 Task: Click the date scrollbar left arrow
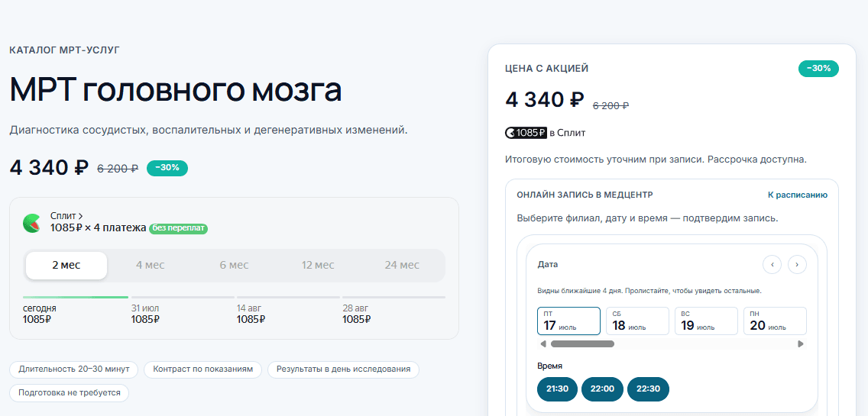click(x=543, y=344)
